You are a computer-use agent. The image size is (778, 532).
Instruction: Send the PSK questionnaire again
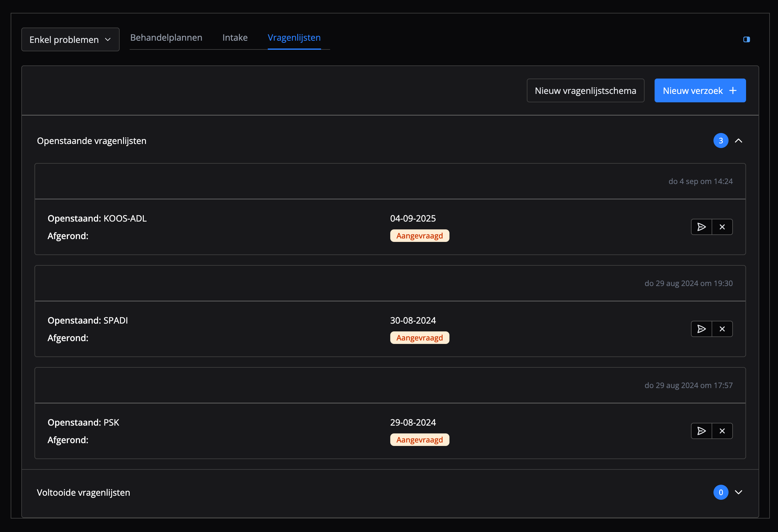[x=701, y=431]
